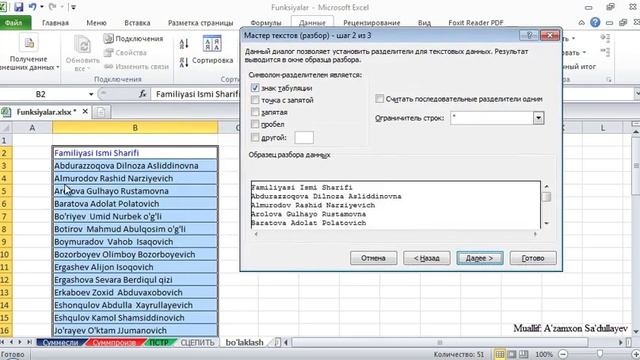Enable Считать последовательные разделители одним

pyautogui.click(x=380, y=99)
